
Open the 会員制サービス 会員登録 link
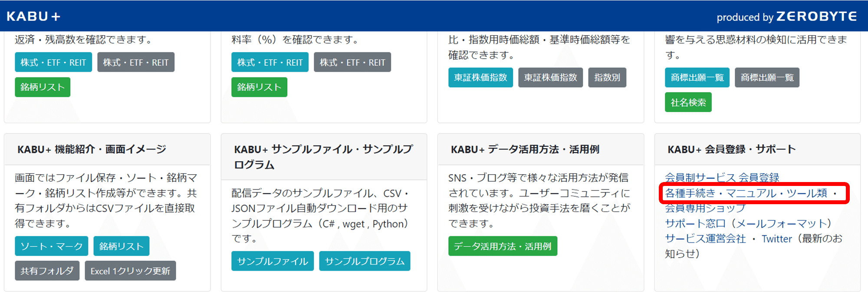click(x=722, y=177)
